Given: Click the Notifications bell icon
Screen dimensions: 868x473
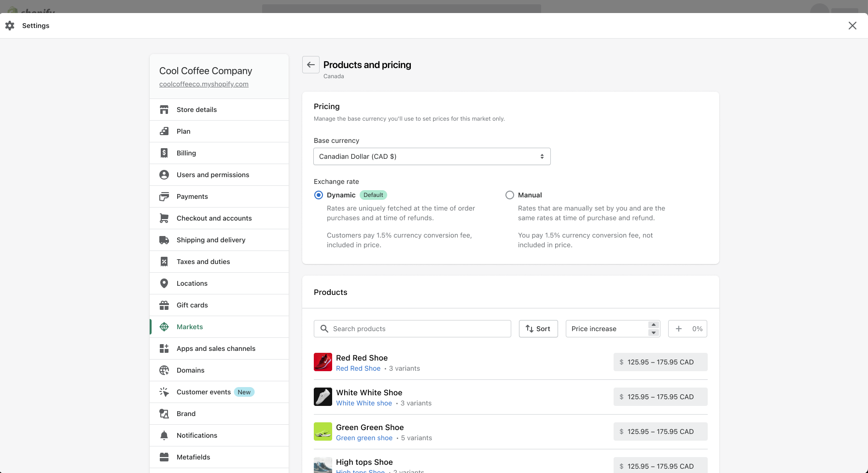Looking at the screenshot, I should [164, 435].
